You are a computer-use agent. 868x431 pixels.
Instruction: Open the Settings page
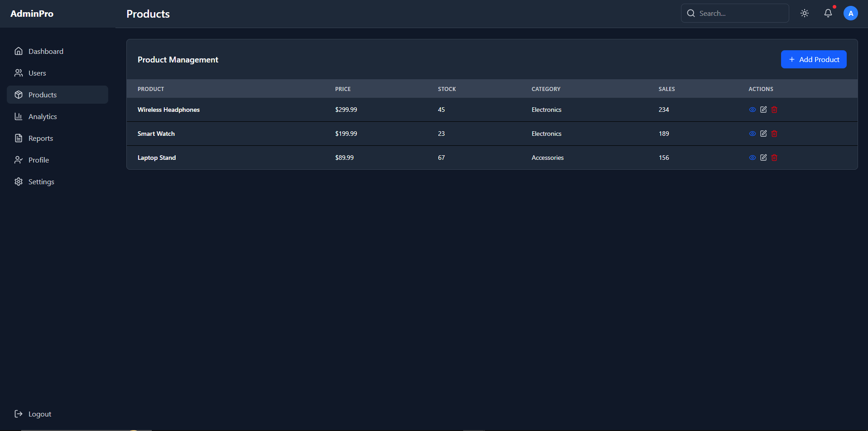coord(41,182)
